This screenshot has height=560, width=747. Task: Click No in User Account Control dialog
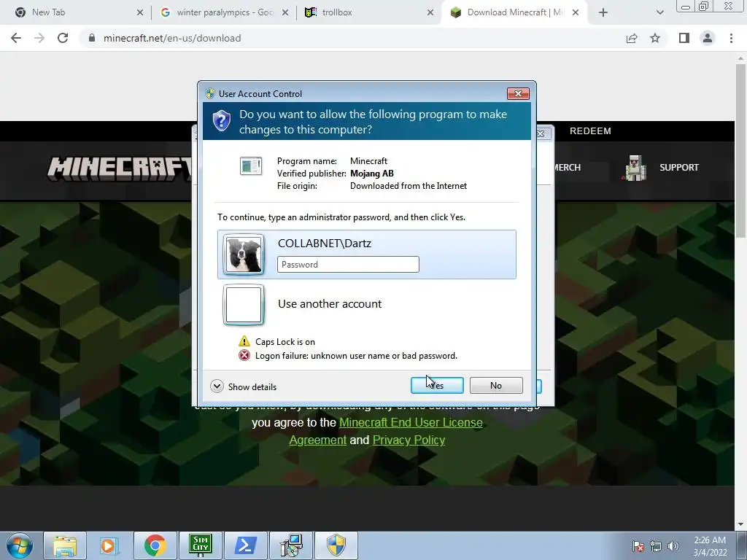[496, 385]
